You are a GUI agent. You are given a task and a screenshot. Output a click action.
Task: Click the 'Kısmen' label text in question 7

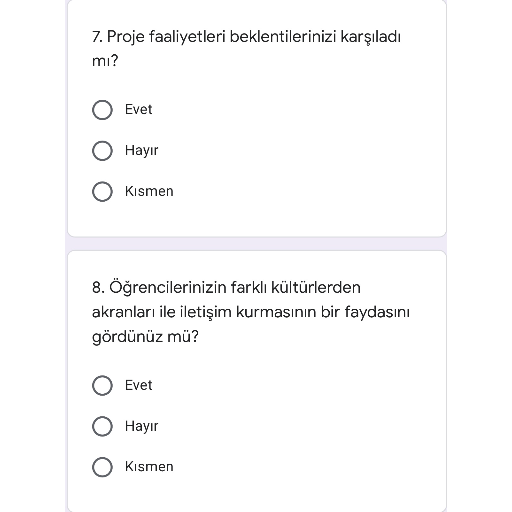click(149, 191)
